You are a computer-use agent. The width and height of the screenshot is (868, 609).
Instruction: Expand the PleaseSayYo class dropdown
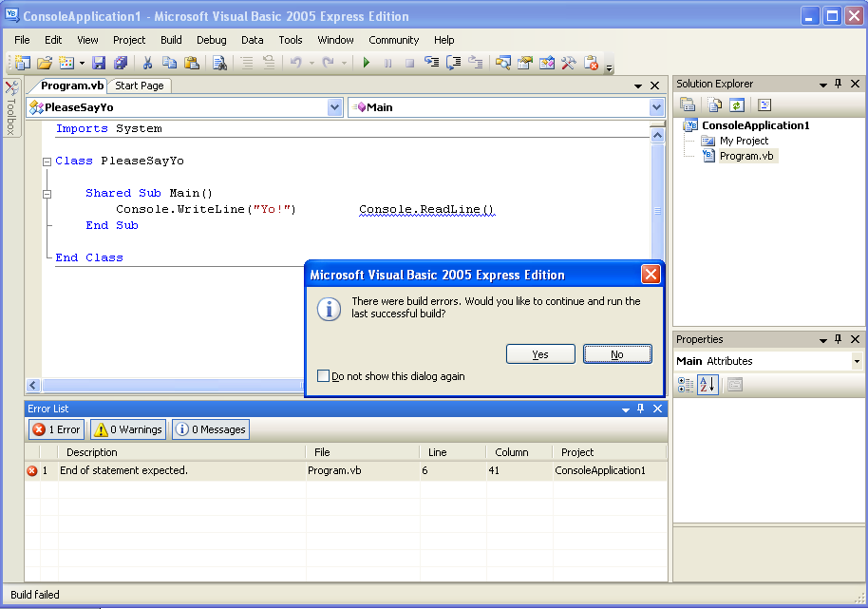click(334, 107)
